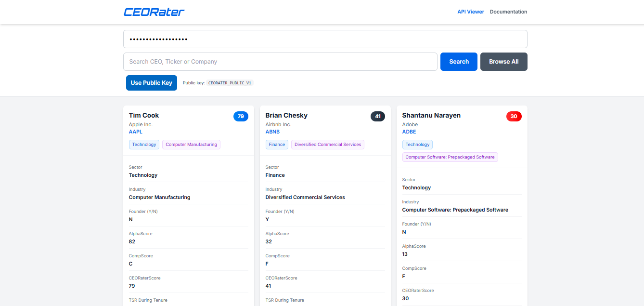Click Tim Cook's CompScore value C
Image resolution: width=644 pixels, height=306 pixels.
tap(131, 264)
